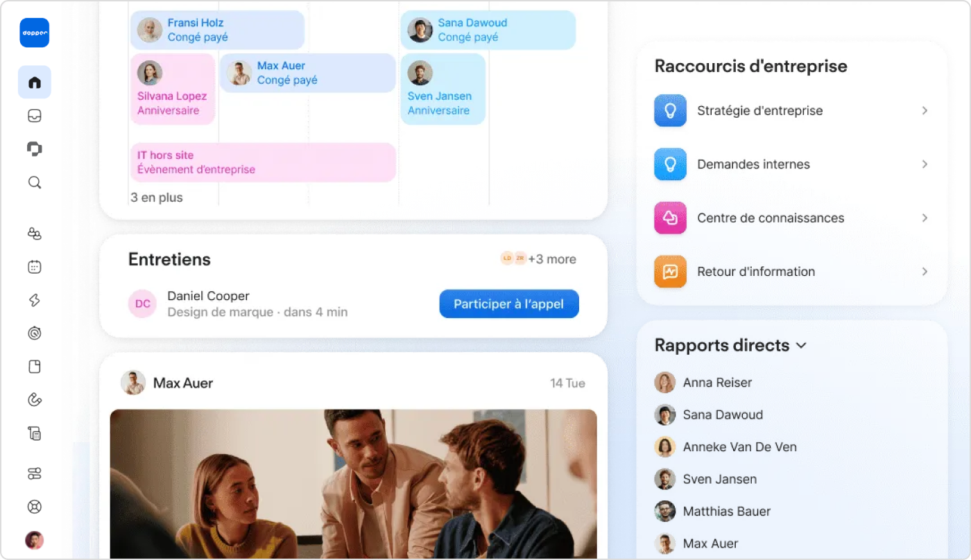Open the Calendar icon in the sidebar

pos(34,267)
